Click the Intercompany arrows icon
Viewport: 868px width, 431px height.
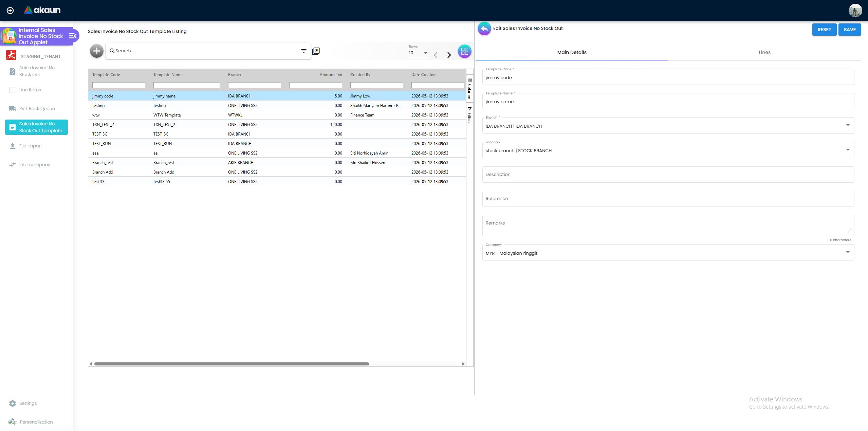point(13,165)
